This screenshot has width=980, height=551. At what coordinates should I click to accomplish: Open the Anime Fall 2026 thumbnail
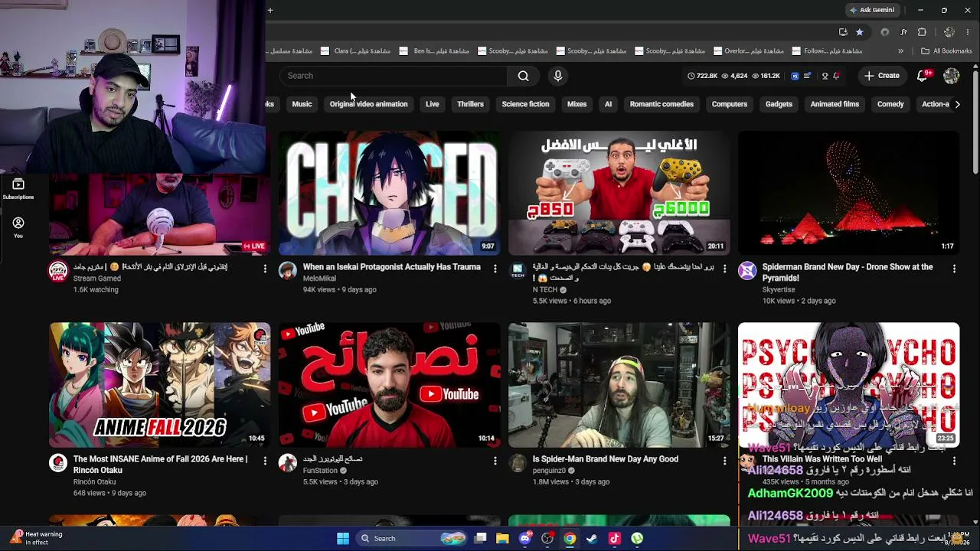(160, 385)
